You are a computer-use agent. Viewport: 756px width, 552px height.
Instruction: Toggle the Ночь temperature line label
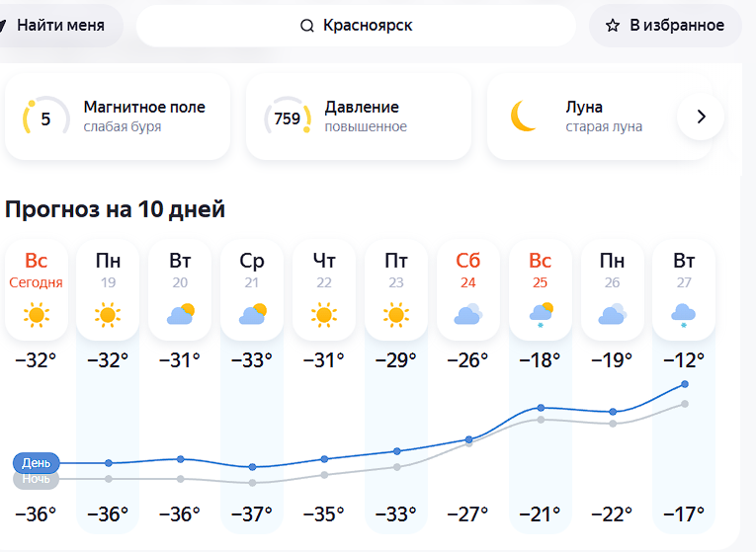point(37,480)
